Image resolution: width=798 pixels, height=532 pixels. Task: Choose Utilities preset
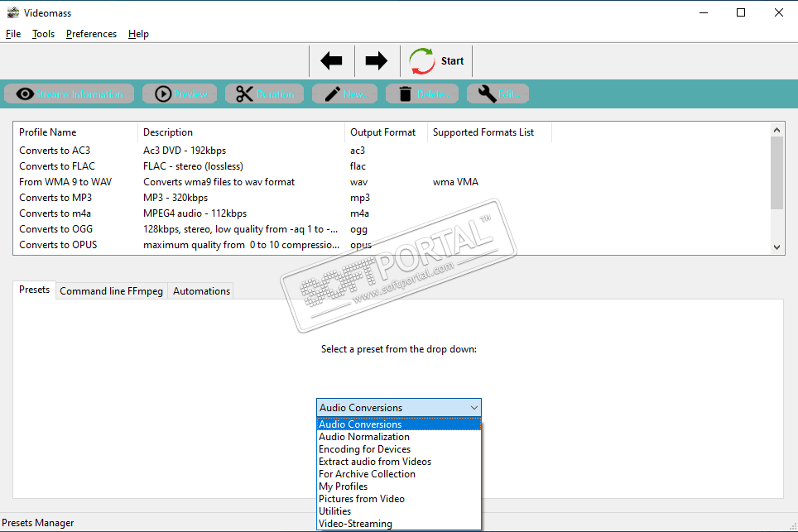[399, 511]
